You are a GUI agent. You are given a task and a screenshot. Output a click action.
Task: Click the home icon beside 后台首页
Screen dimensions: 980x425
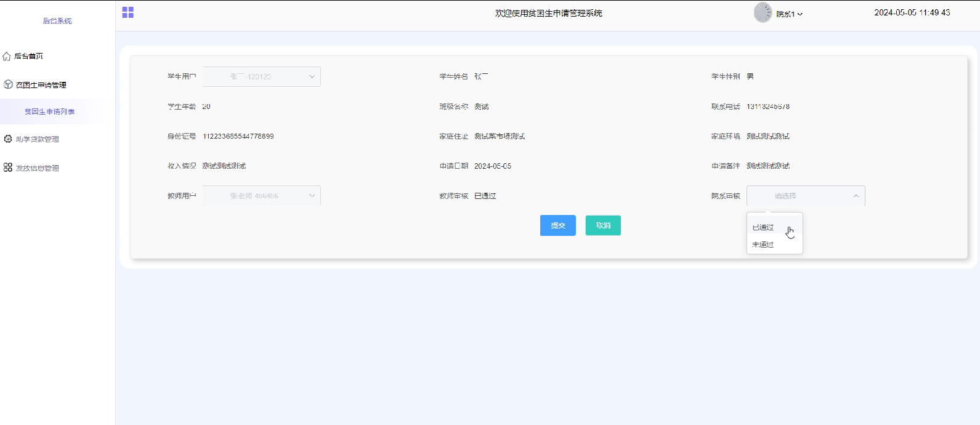[7, 56]
